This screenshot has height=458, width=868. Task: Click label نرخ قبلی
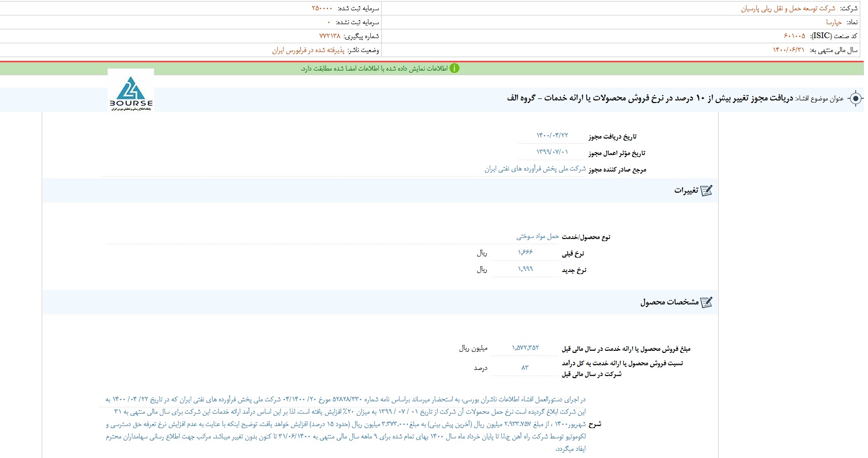coord(573,253)
